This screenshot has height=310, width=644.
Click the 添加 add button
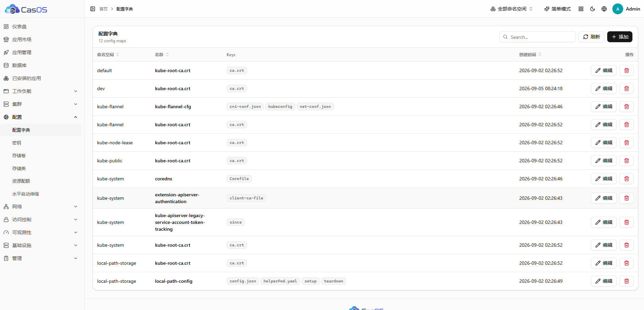[619, 37]
